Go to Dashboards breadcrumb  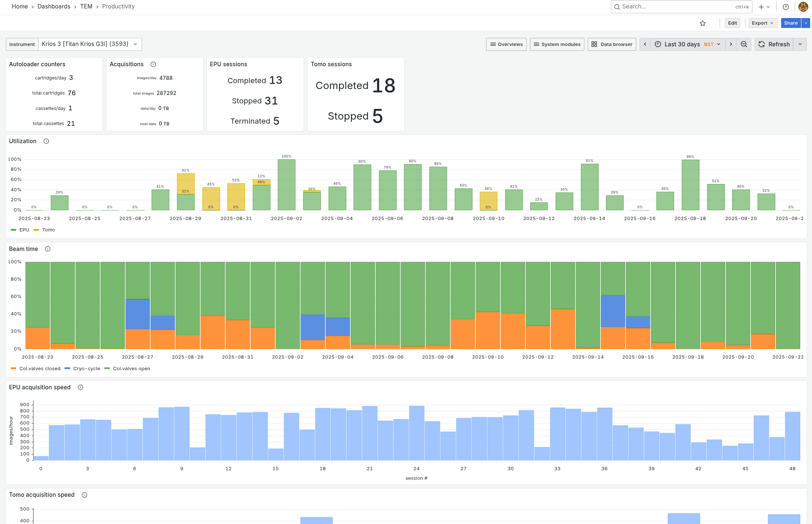pos(54,7)
